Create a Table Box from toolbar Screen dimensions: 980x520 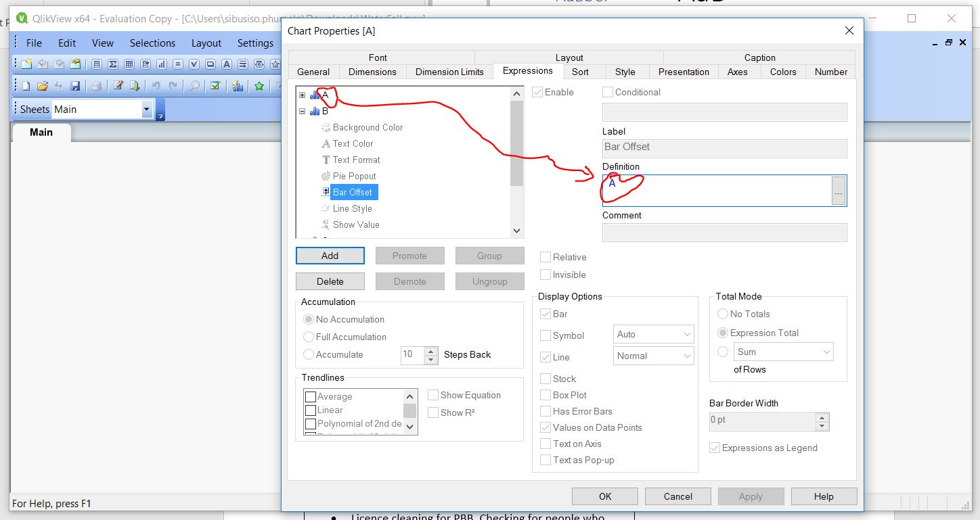[129, 64]
